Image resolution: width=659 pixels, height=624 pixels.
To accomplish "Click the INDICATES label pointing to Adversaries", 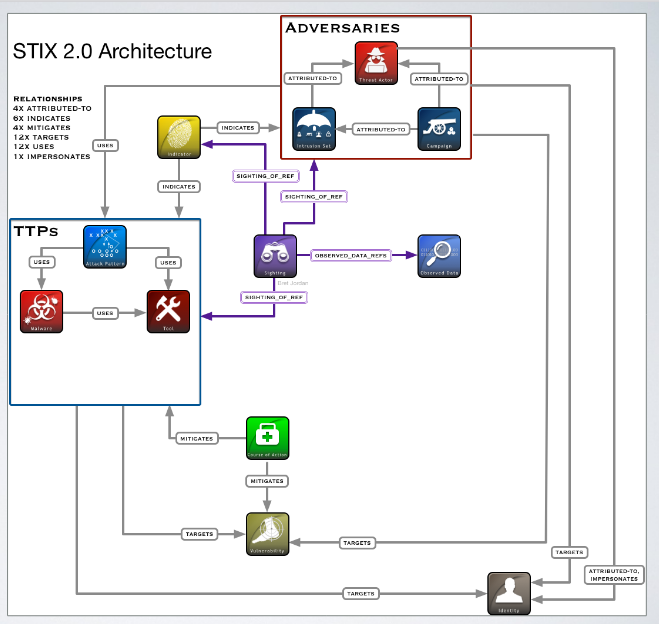I will click(238, 128).
